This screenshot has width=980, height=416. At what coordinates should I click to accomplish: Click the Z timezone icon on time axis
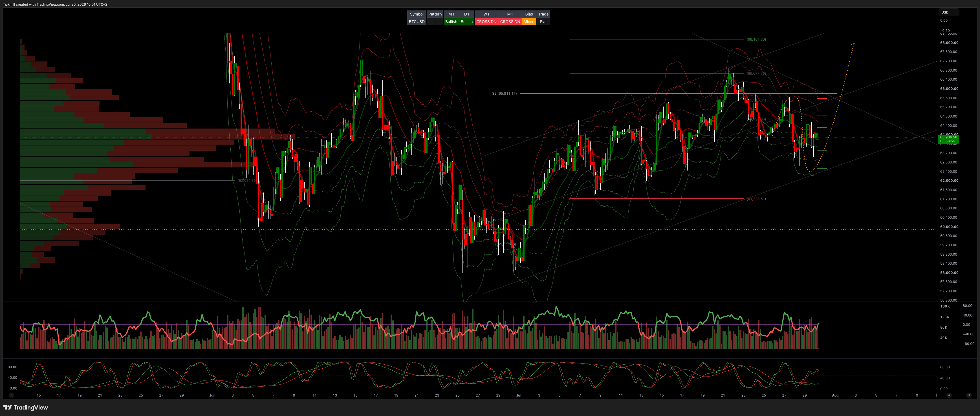(x=11, y=395)
